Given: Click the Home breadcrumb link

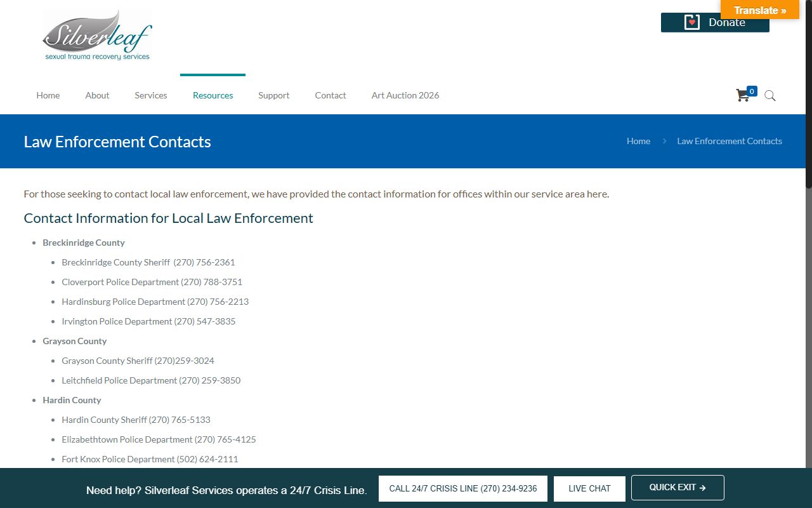Looking at the screenshot, I should click(x=638, y=141).
